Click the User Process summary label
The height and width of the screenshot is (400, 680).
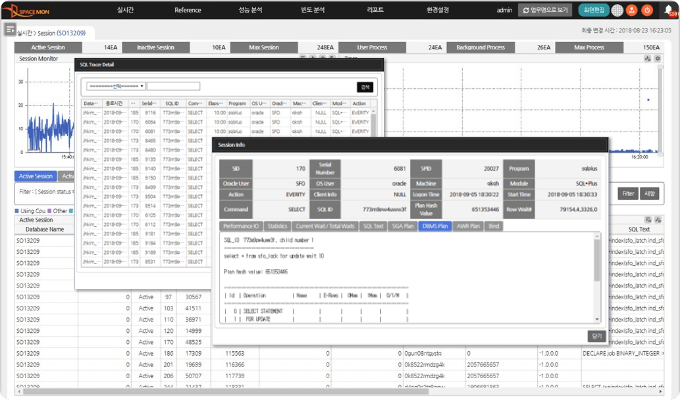pos(372,47)
